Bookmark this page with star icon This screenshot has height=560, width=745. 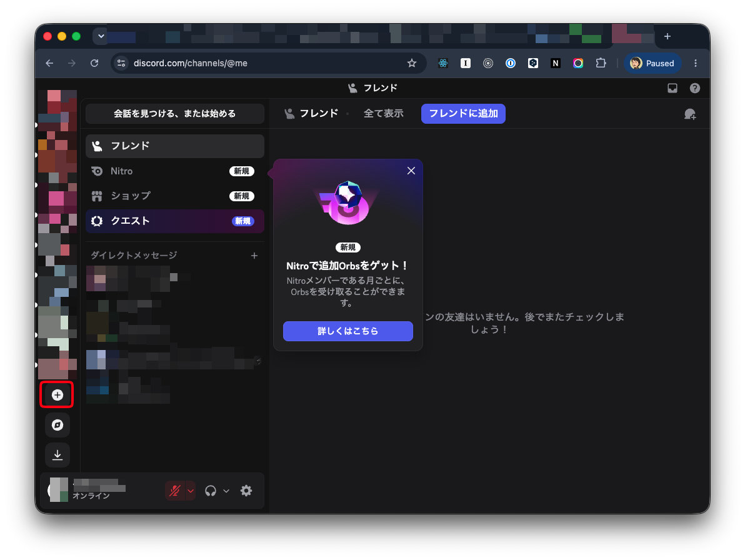(412, 63)
